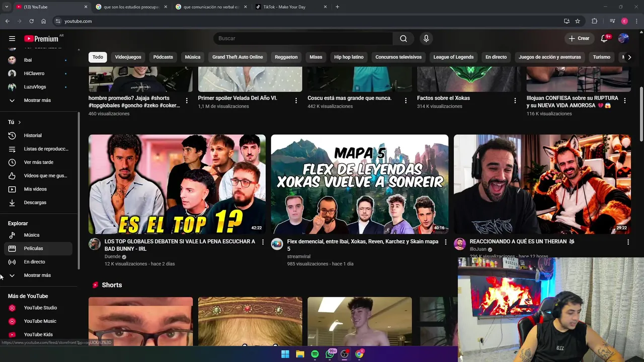Image resolution: width=644 pixels, height=362 pixels.
Task: Open options for Bad Bunny debate video
Action: pos(263,242)
